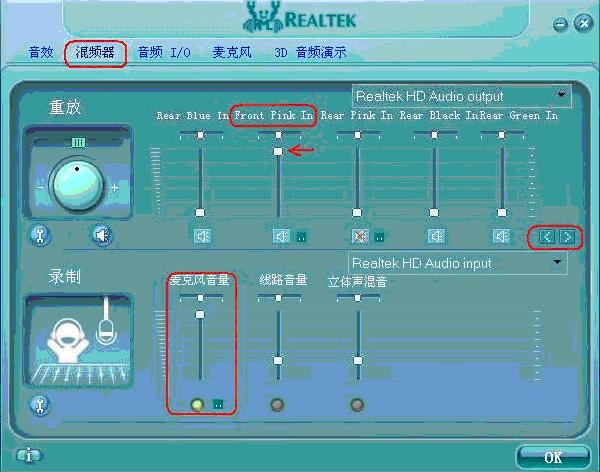
Task: Click the playback master volume knob
Action: point(78,185)
